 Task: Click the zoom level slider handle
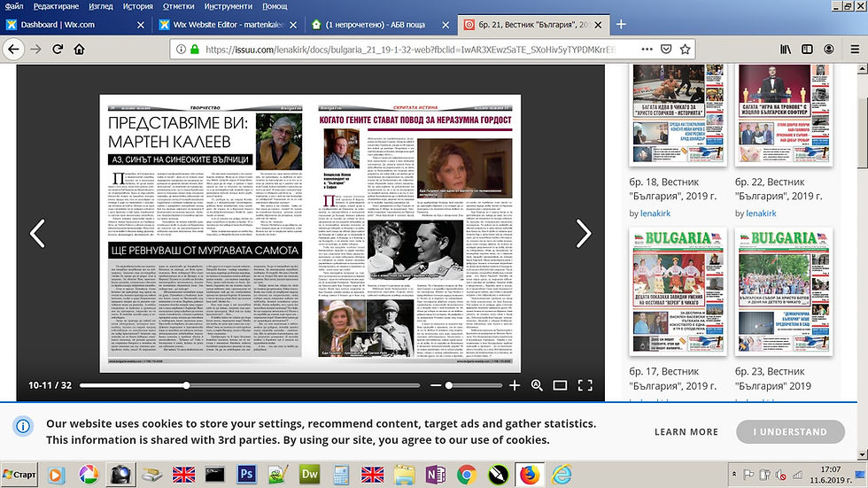click(449, 385)
